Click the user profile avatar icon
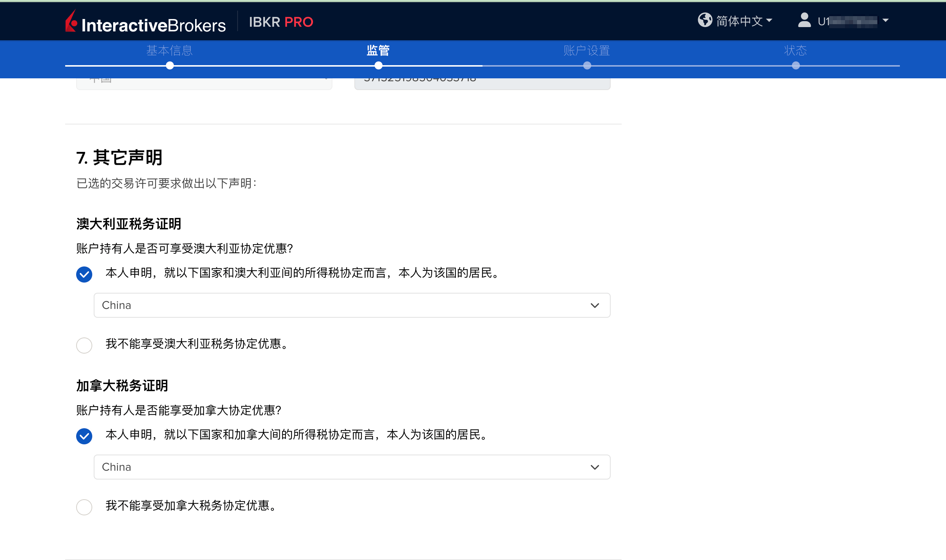Image resolution: width=946 pixels, height=560 pixels. pyautogui.click(x=804, y=20)
